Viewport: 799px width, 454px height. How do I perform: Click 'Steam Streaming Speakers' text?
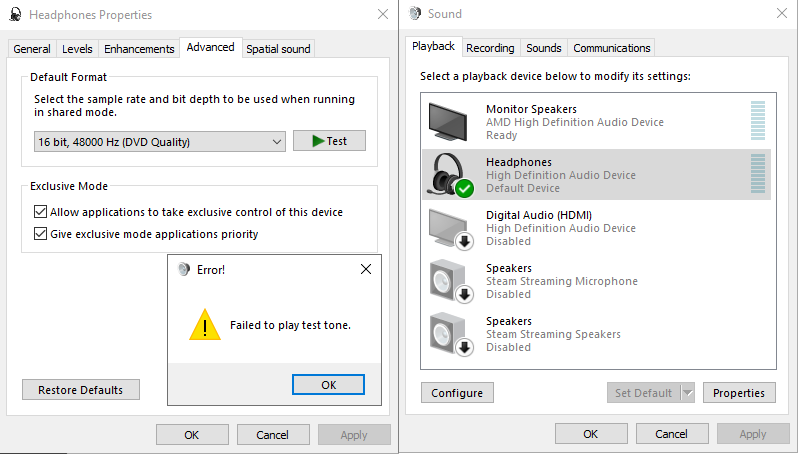pos(553,334)
